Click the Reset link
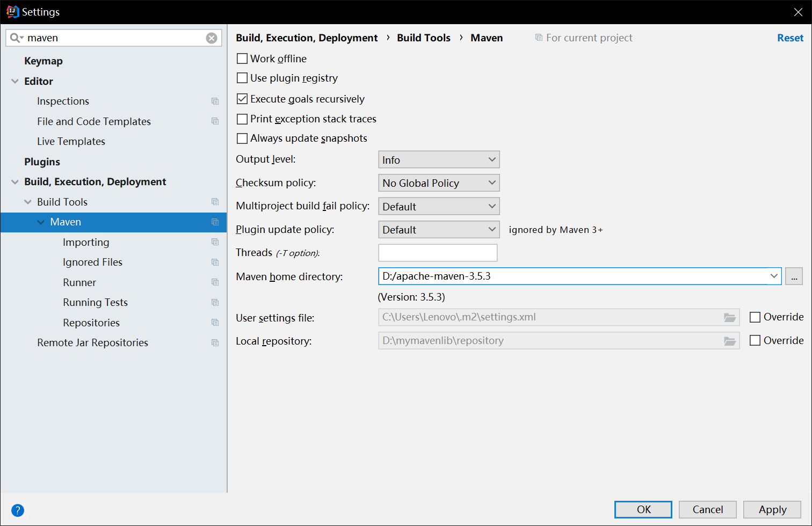The image size is (812, 526). tap(790, 38)
